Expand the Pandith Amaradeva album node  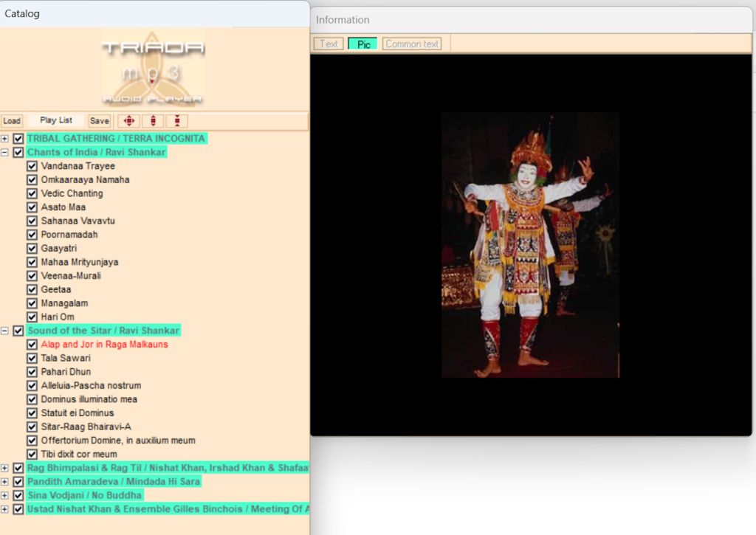click(x=4, y=481)
